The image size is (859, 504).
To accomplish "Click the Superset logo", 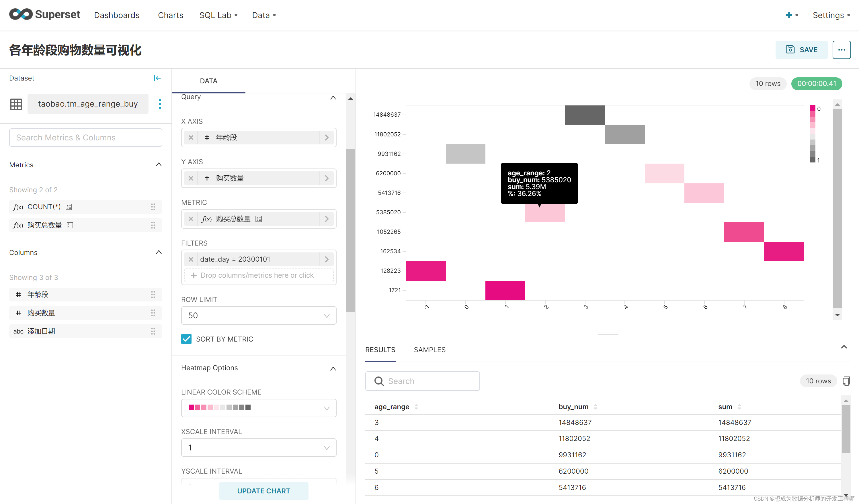I will [x=45, y=15].
